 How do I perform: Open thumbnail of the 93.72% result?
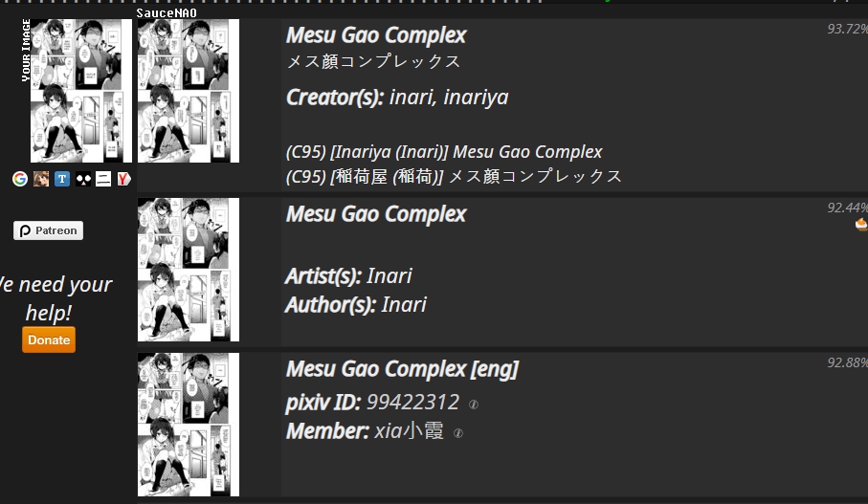(189, 91)
